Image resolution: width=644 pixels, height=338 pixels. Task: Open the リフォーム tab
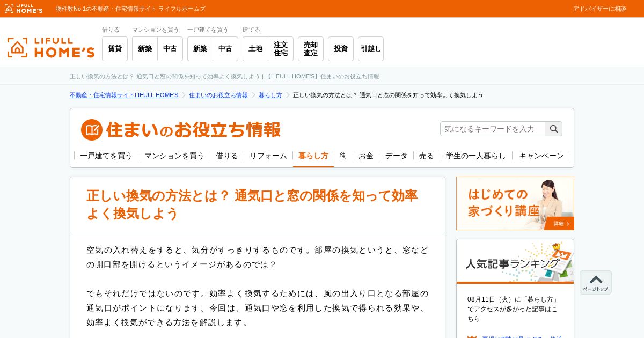[x=268, y=156]
